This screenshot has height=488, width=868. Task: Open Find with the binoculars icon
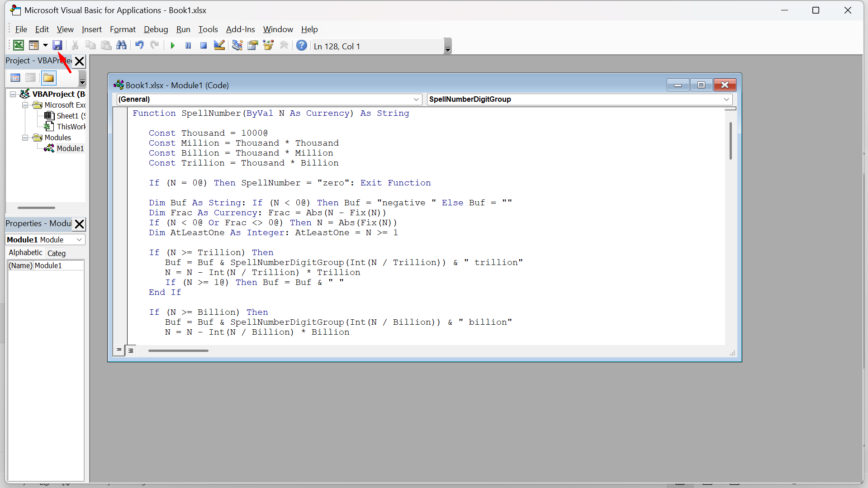[121, 45]
